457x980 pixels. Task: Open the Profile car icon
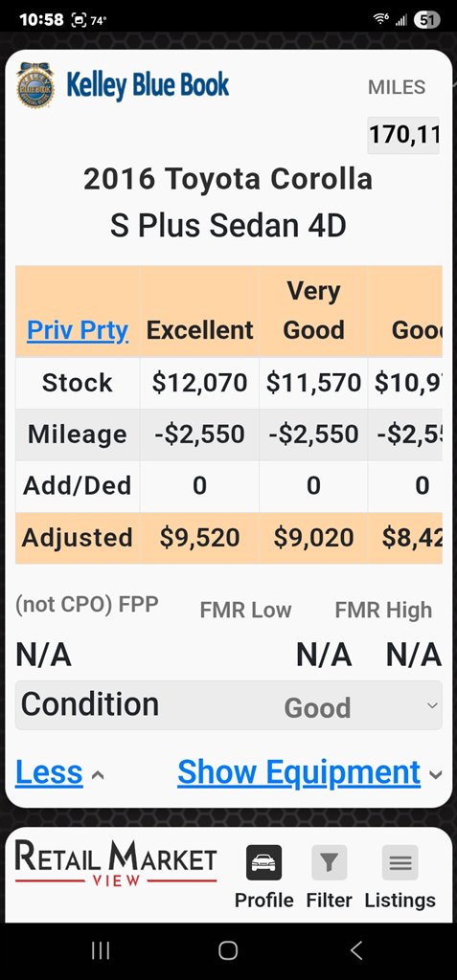pos(263,862)
